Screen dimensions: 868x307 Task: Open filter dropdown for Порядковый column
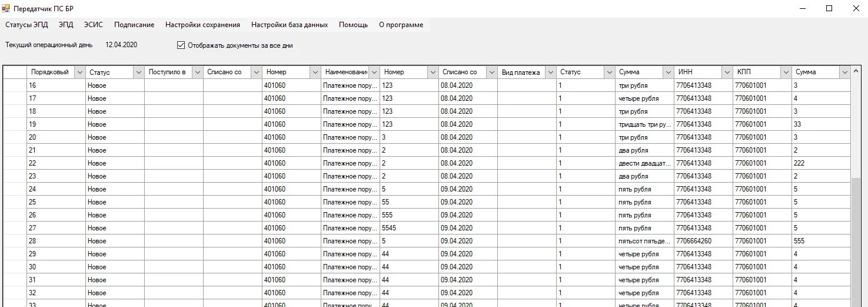(x=80, y=72)
